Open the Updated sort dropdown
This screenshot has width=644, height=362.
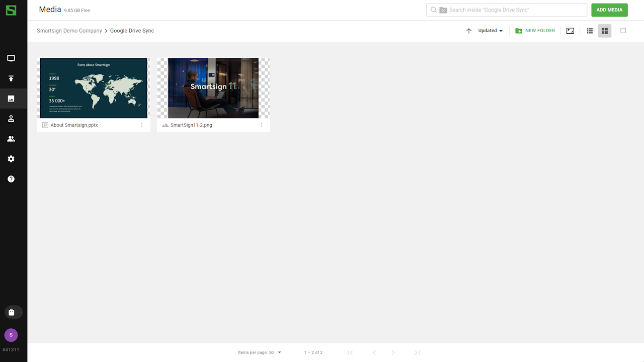(x=490, y=31)
